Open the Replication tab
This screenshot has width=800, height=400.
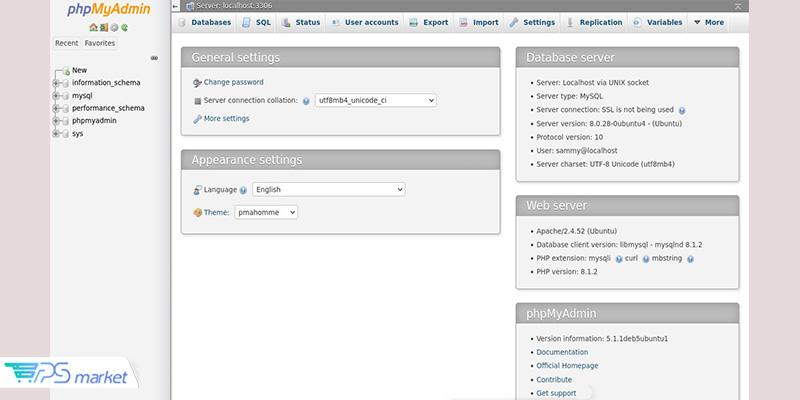tap(594, 22)
